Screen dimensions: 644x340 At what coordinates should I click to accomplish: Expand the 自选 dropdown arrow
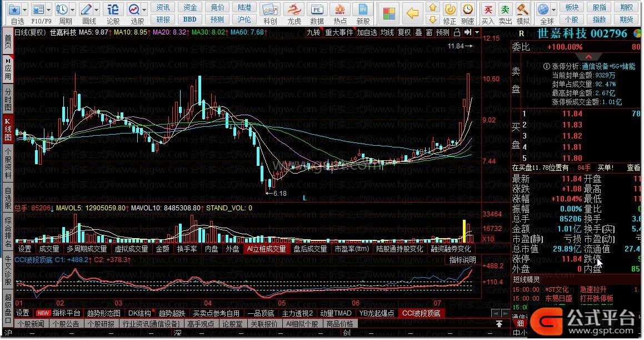coord(24,9)
